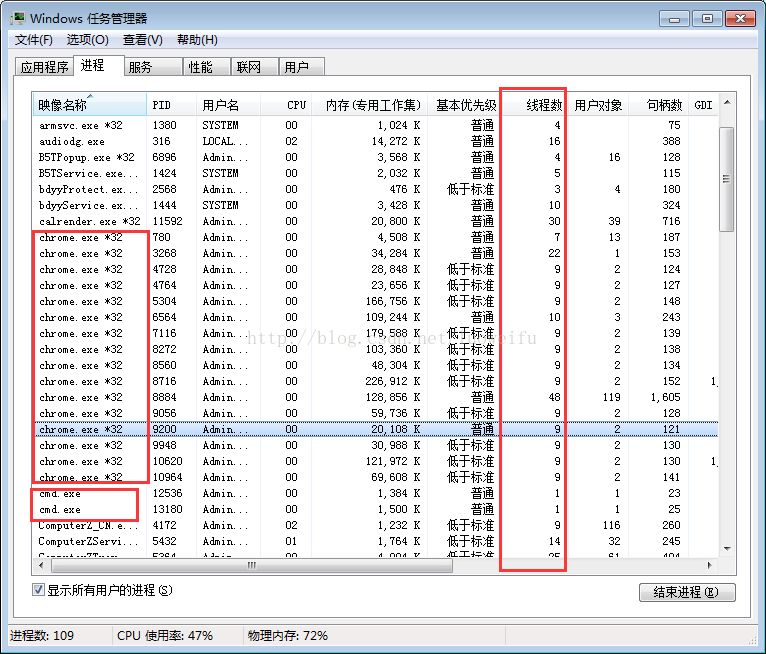Toggle 显示所有用户的进程 checkbox
The width and height of the screenshot is (766, 654).
coord(38,590)
